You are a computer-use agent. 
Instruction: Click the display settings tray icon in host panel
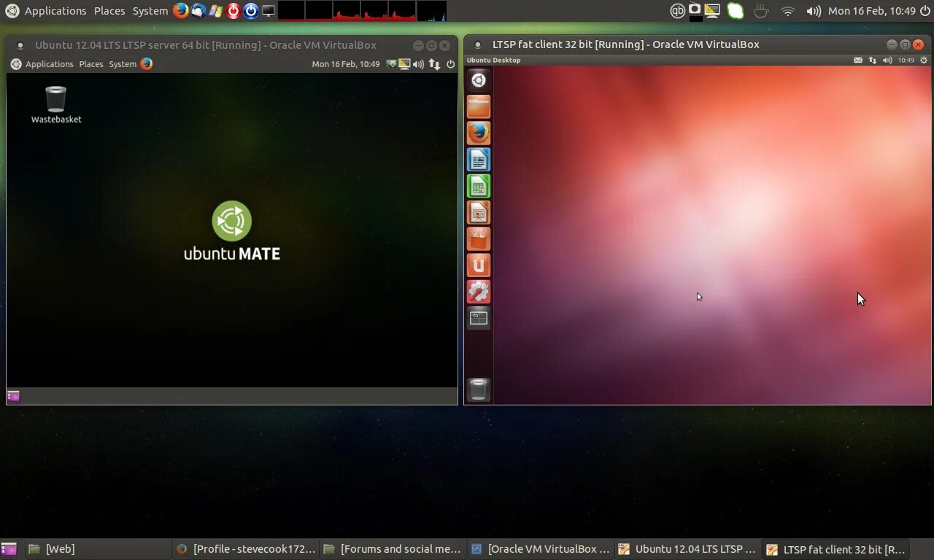coord(712,11)
